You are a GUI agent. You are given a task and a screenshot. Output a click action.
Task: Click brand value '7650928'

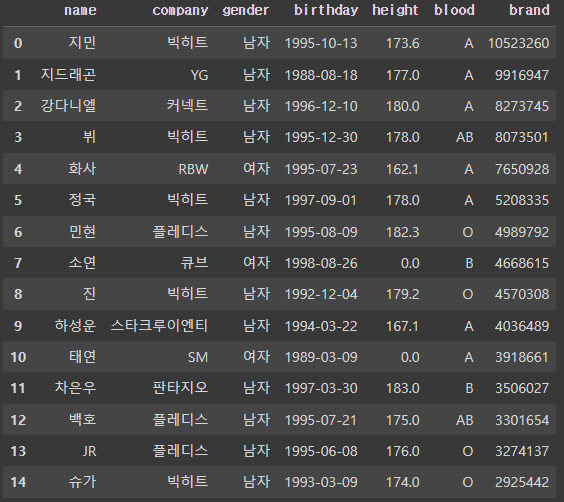[x=522, y=169]
